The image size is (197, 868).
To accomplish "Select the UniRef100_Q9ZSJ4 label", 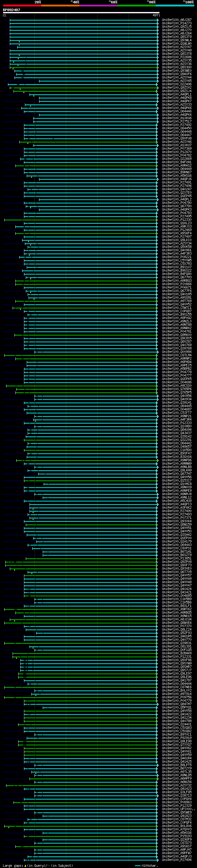I will pyautogui.click(x=177, y=91).
